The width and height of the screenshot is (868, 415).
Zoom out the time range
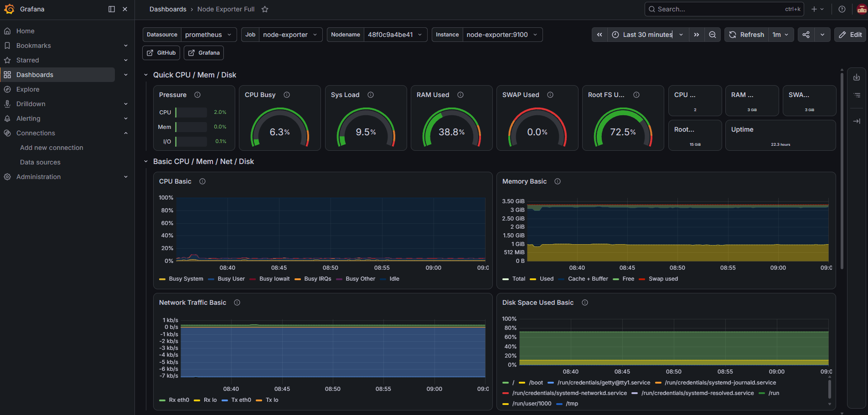[x=713, y=35]
